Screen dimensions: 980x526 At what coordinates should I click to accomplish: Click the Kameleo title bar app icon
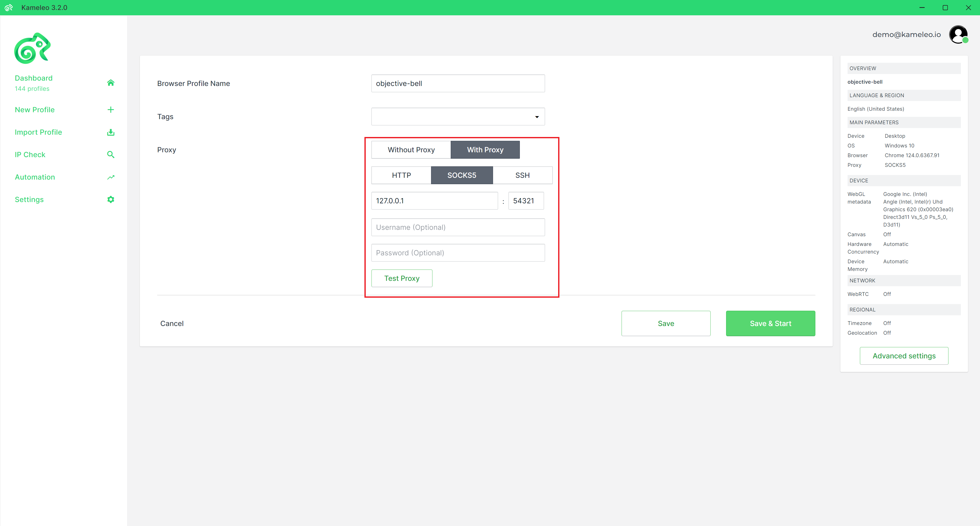[8, 8]
